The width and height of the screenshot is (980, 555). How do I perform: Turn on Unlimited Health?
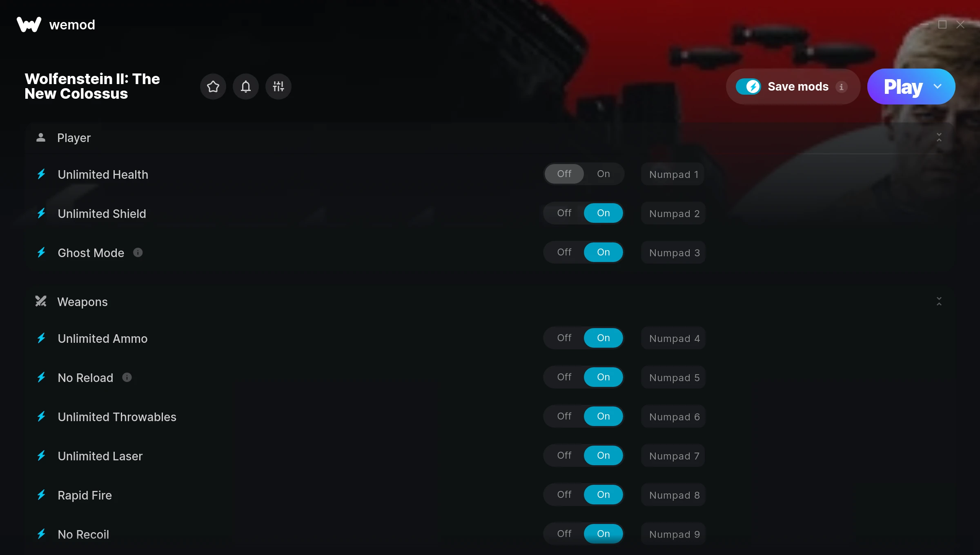(x=604, y=174)
